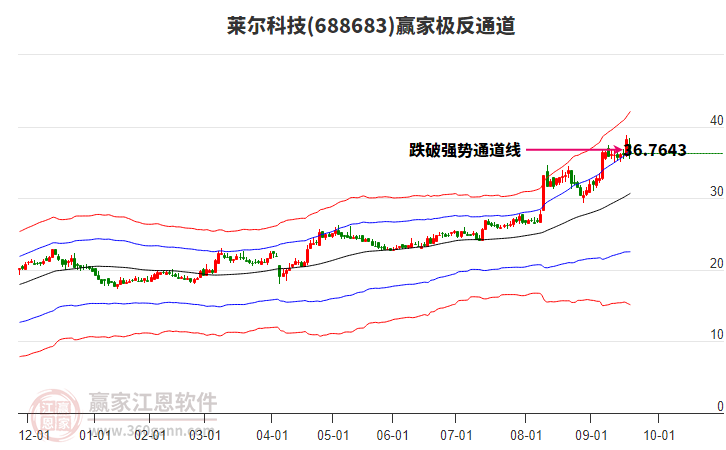The width and height of the screenshot is (726, 450).
Task: Click the y-axis label 20
Action: pos(716,263)
